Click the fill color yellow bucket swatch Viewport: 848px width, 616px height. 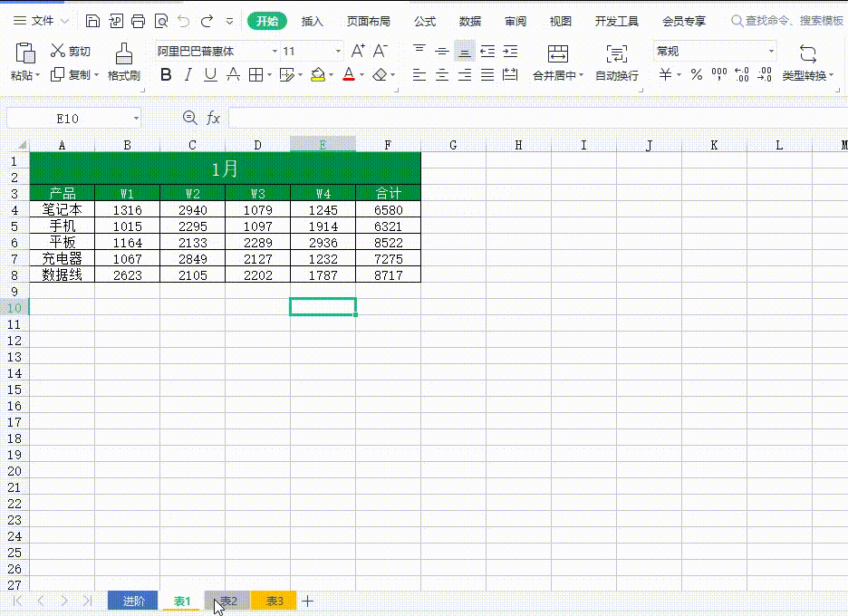pyautogui.click(x=318, y=74)
